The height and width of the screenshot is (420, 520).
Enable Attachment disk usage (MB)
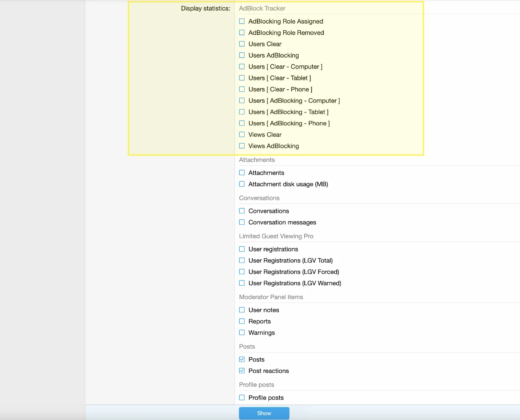point(242,184)
